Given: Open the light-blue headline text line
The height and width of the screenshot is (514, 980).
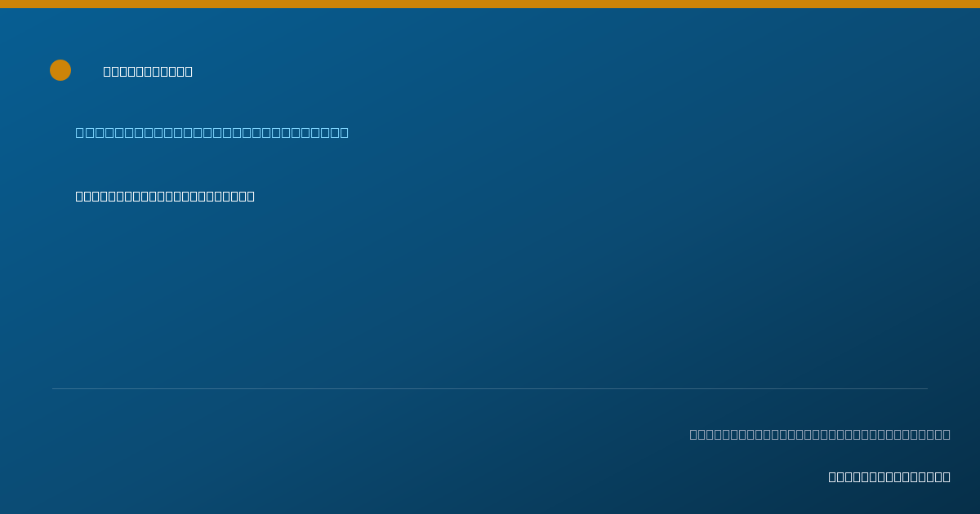Looking at the screenshot, I should tap(212, 133).
